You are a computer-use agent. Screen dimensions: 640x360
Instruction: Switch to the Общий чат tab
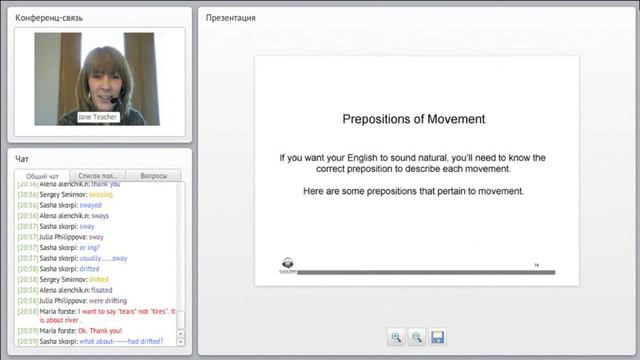[42, 176]
